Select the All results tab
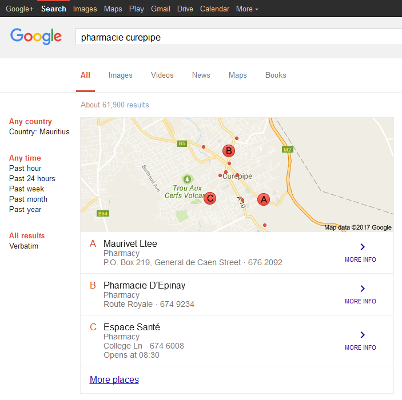 (x=85, y=75)
